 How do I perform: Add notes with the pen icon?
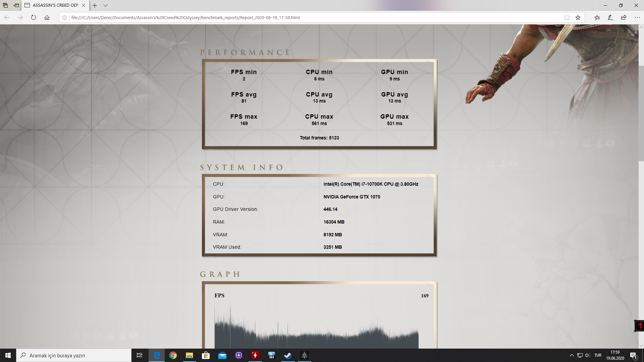tap(610, 17)
